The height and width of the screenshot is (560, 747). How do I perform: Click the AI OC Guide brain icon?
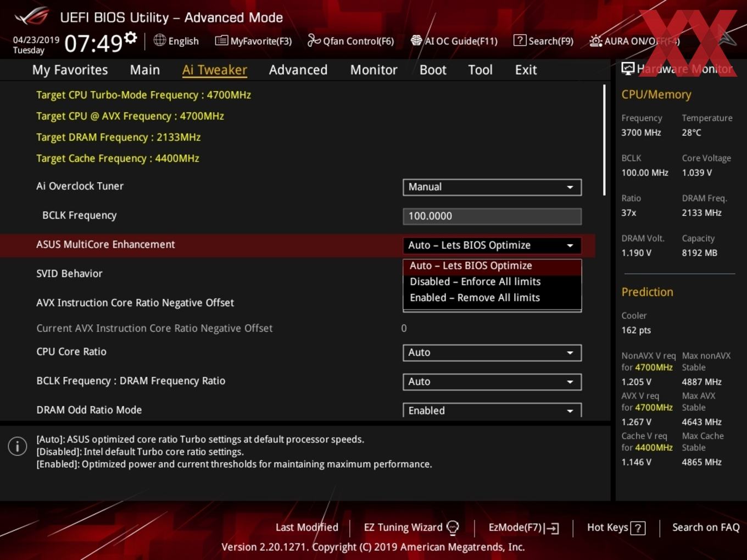pos(416,40)
